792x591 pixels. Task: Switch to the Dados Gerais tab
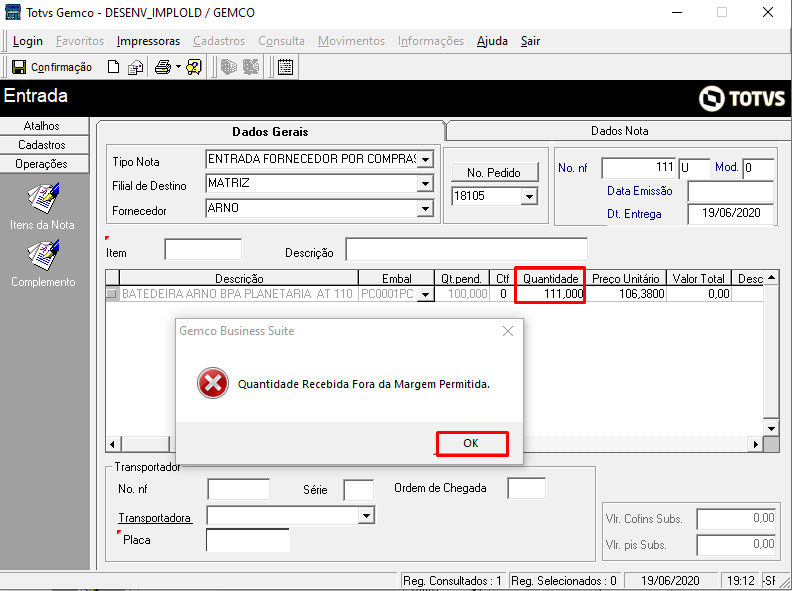pyautogui.click(x=270, y=131)
